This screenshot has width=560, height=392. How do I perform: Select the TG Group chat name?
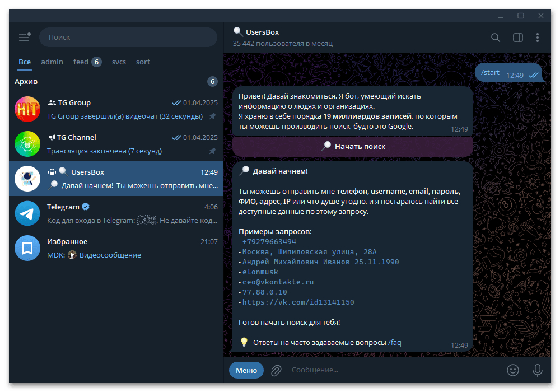coord(74,103)
